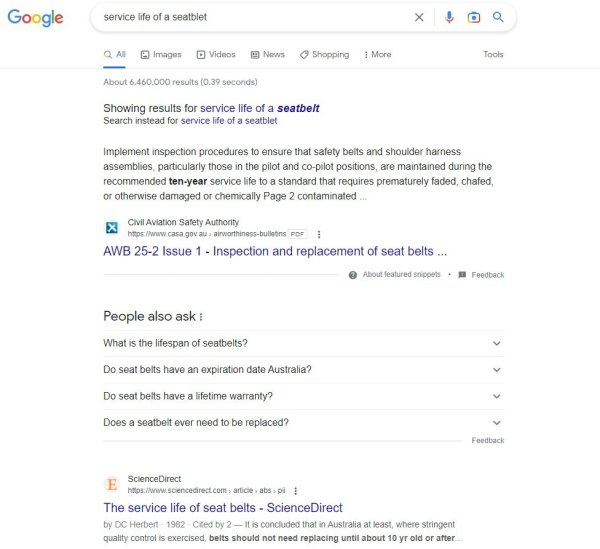Open 'The service life of seat belts - ScienceDirect'
The image size is (600, 549).
222,508
